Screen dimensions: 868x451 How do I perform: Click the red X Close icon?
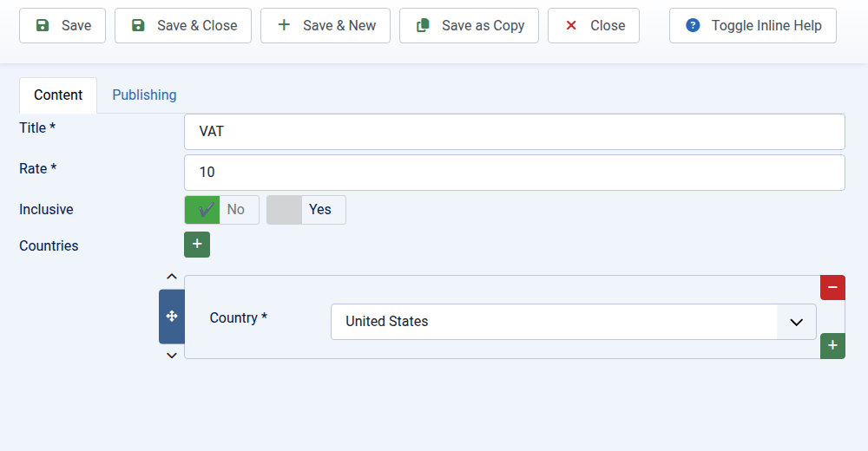point(571,26)
